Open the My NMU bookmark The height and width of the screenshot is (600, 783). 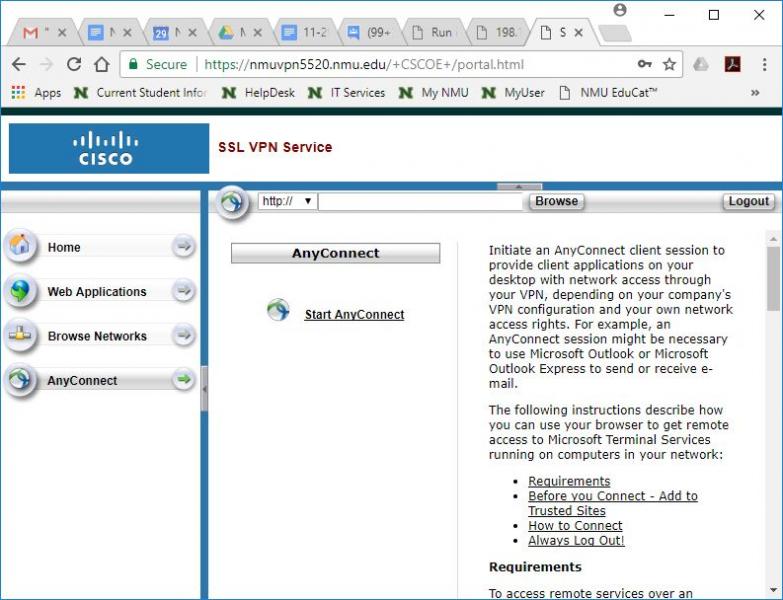click(433, 93)
